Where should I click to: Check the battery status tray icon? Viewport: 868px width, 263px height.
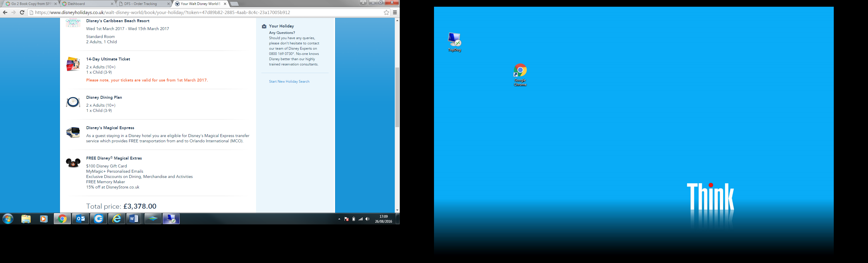click(x=354, y=219)
